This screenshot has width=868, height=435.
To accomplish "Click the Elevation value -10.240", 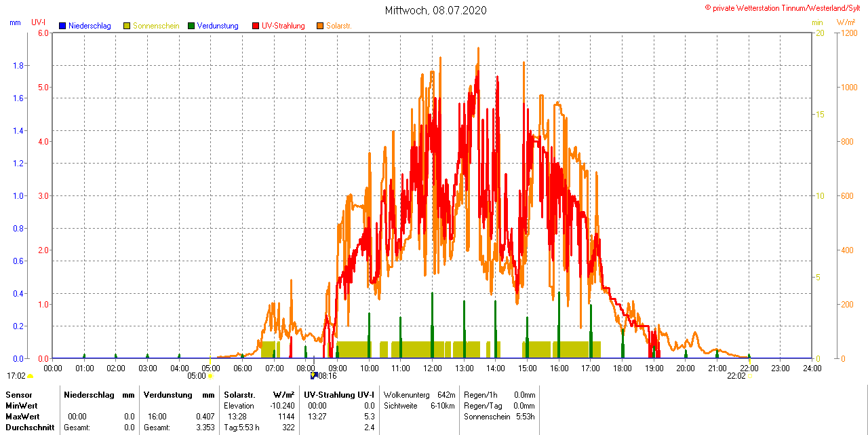I will 282,405.
